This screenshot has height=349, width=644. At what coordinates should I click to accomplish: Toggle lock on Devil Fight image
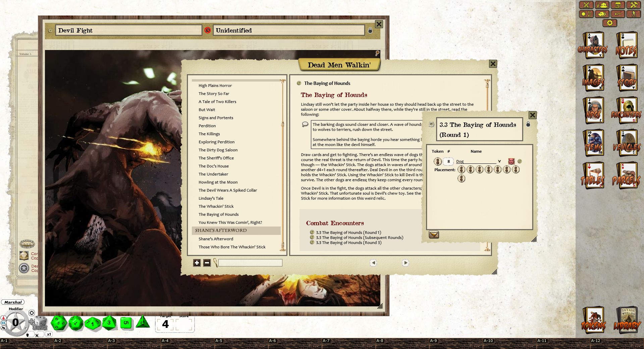[x=370, y=31]
